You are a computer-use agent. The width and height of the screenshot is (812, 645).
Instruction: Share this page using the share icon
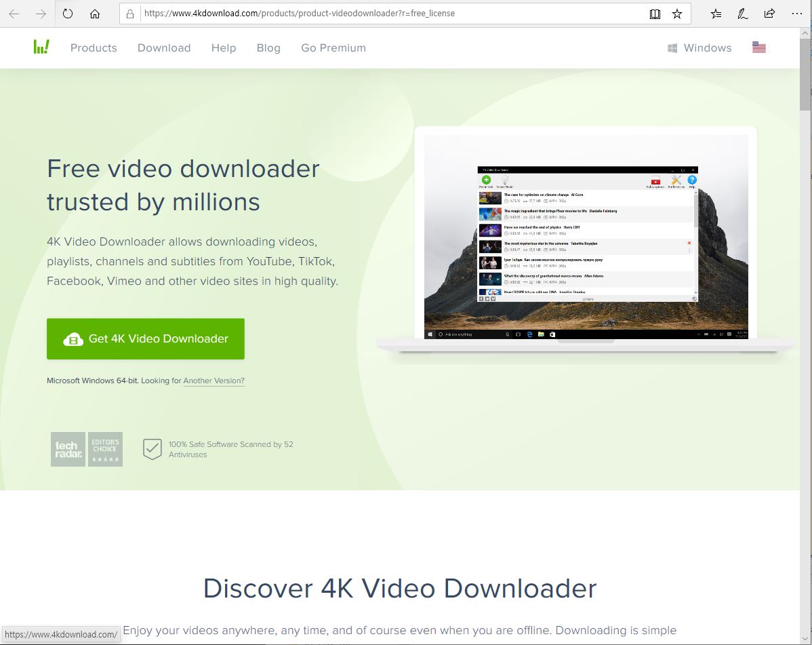click(769, 14)
